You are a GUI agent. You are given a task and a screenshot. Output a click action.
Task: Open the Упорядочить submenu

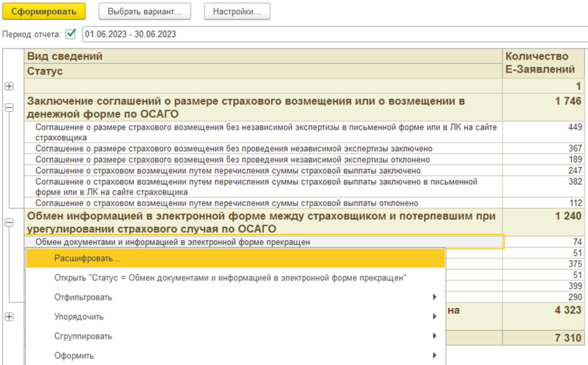pyautogui.click(x=79, y=317)
